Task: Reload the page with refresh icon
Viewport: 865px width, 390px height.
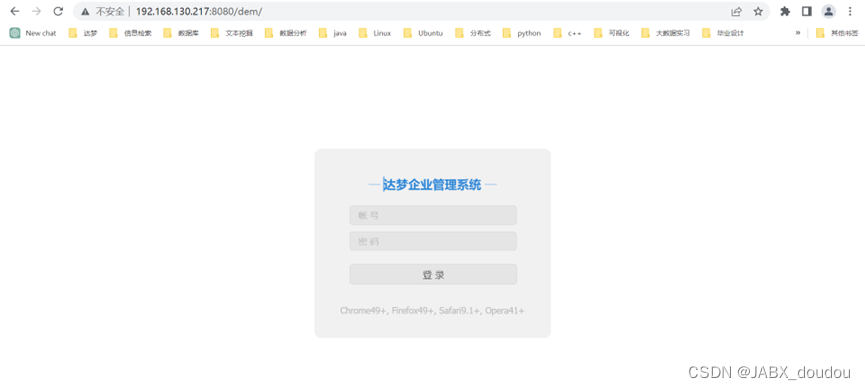Action: pyautogui.click(x=58, y=11)
